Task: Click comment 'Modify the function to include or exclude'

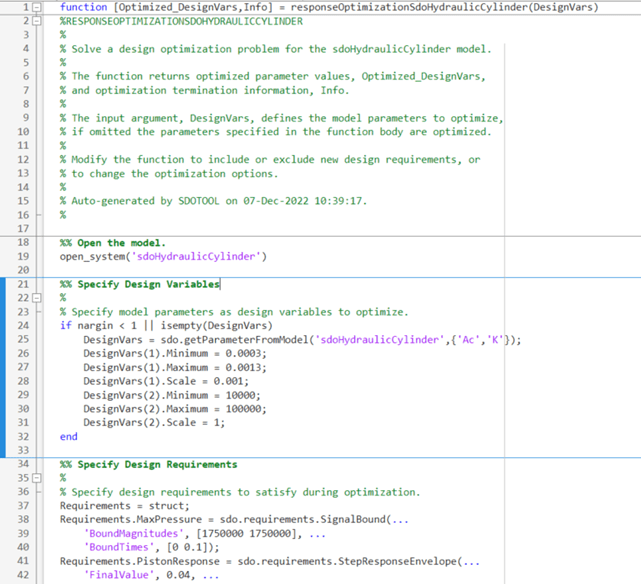Action: (x=270, y=159)
